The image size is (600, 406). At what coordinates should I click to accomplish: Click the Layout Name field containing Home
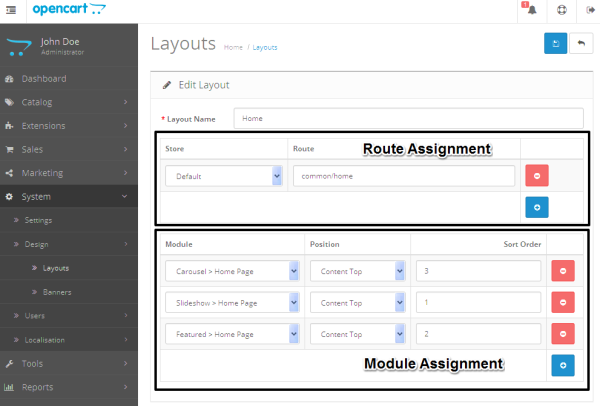coord(409,118)
